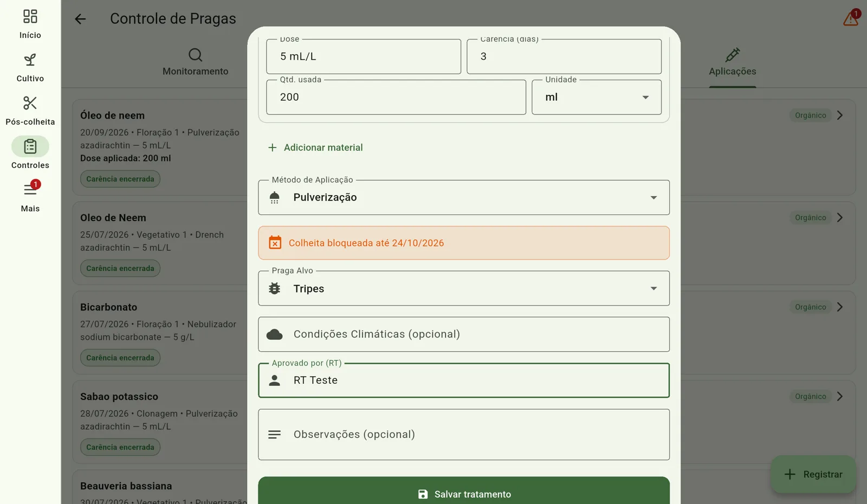
Task: Expand the Método de Aplicação dropdown arrow
Action: point(654,198)
